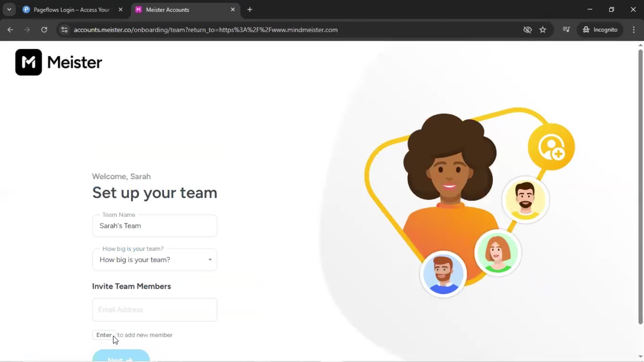644x362 pixels.
Task: Click the Meister logo icon
Action: [29, 62]
